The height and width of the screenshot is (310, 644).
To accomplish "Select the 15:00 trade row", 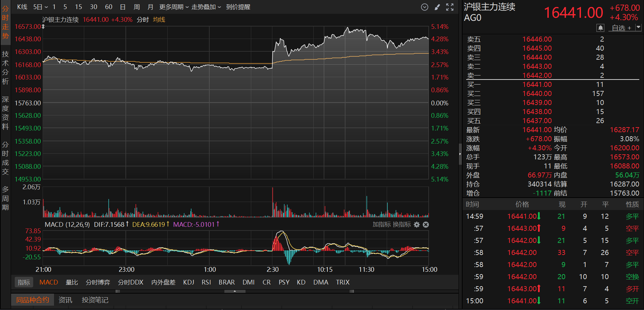I will point(552,301).
